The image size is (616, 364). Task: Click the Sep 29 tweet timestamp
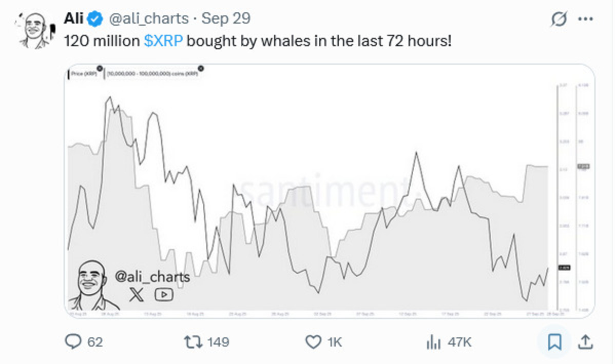(x=226, y=19)
